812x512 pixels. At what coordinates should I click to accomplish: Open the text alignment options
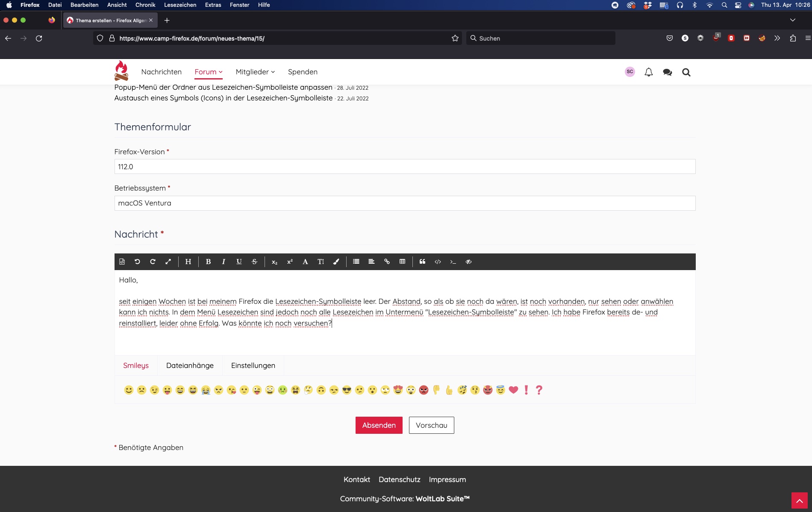pos(371,262)
